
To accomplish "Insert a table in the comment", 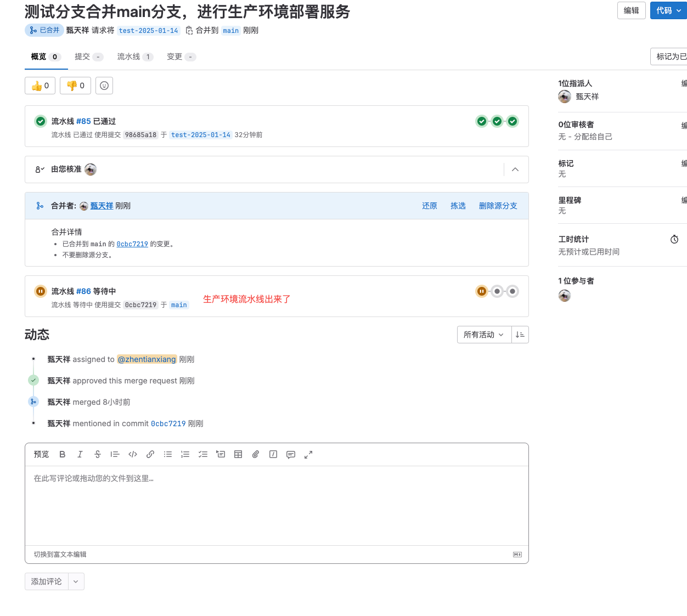I will coord(238,454).
